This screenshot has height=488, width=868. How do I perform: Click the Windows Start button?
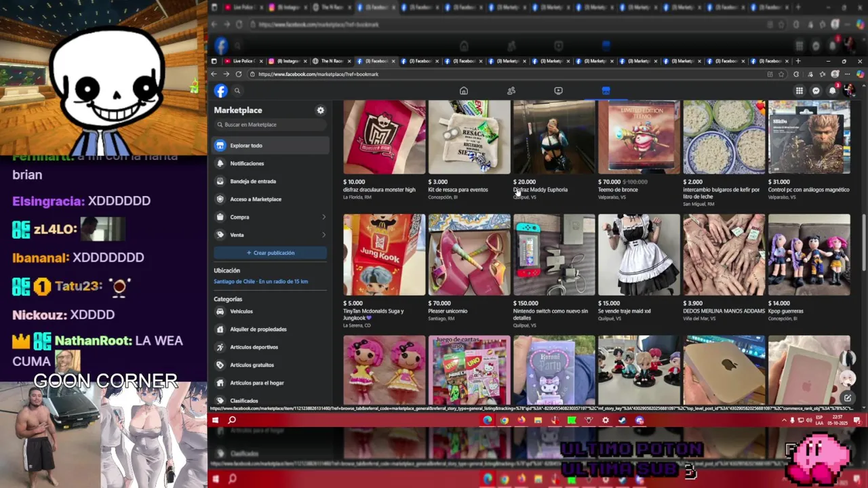pos(215,420)
